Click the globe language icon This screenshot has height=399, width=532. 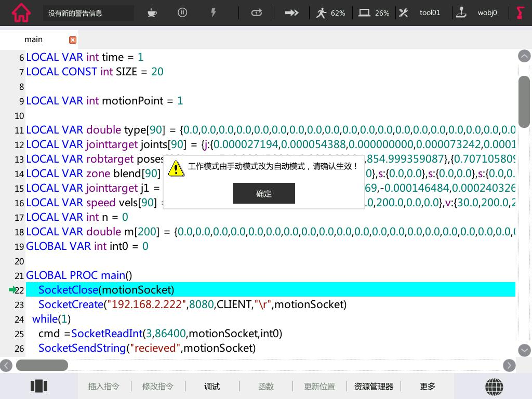tap(494, 387)
